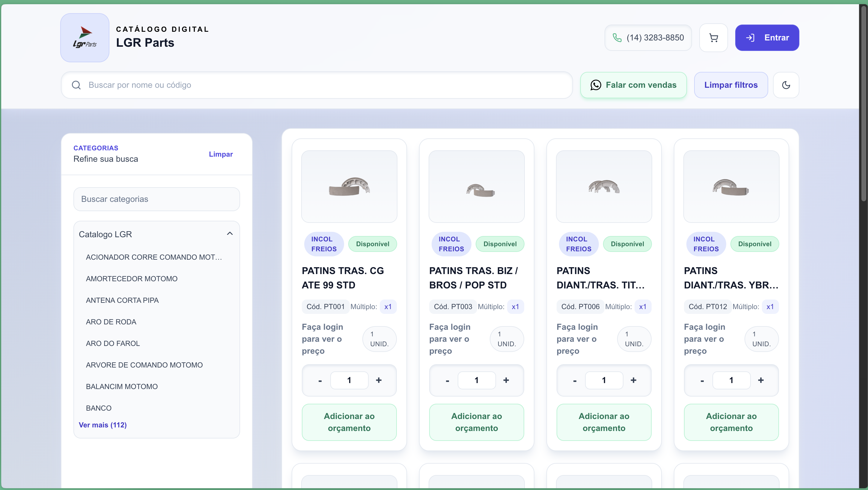
Task: Expand more categories via Ver mais (112)
Action: 103,425
